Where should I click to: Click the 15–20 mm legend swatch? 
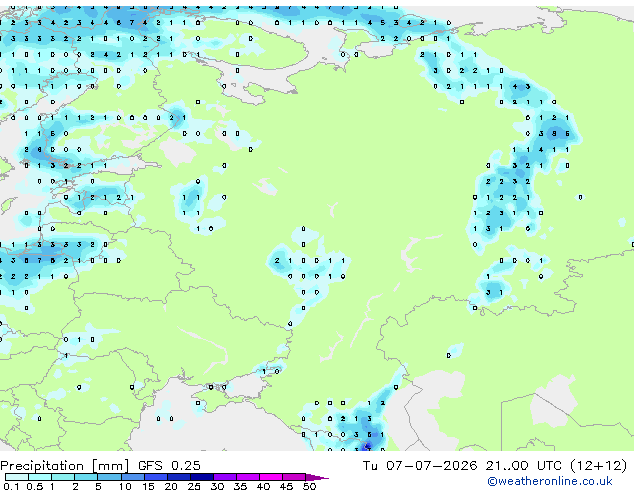tap(155, 477)
